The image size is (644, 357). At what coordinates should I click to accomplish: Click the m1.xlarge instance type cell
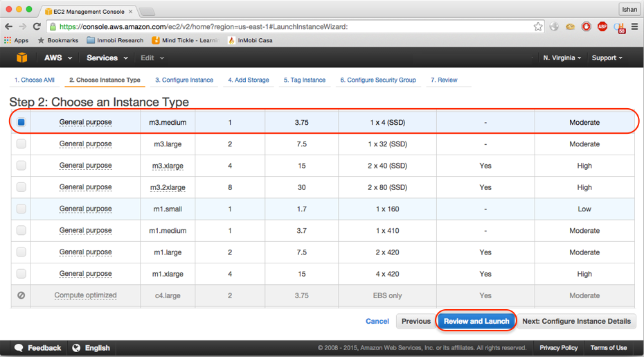[168, 274]
